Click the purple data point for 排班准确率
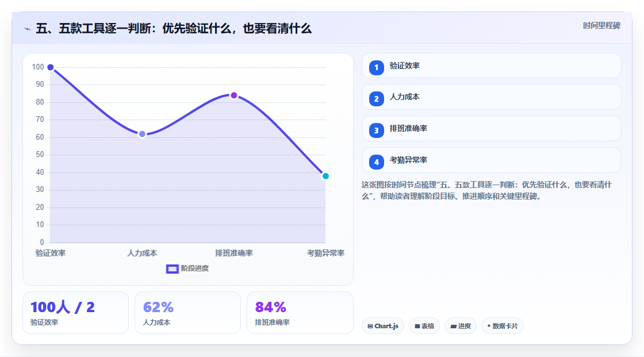 pos(233,95)
